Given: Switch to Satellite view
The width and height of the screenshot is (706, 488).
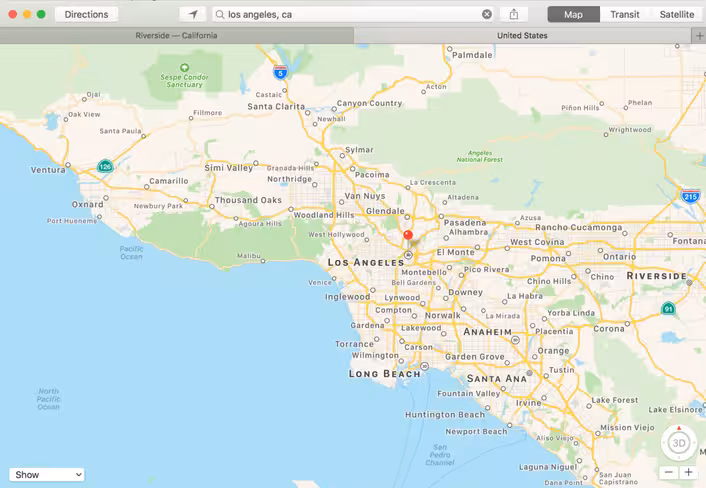Looking at the screenshot, I should tap(677, 14).
